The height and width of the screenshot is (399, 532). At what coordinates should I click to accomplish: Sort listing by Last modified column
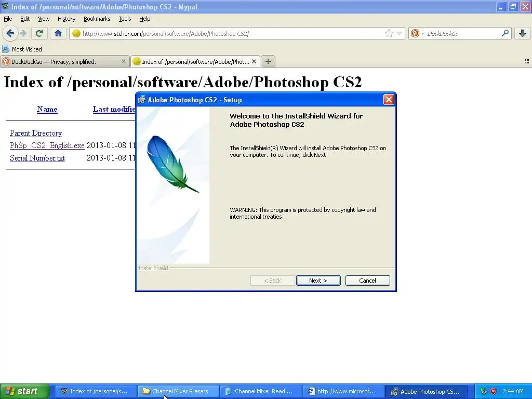[x=114, y=109]
